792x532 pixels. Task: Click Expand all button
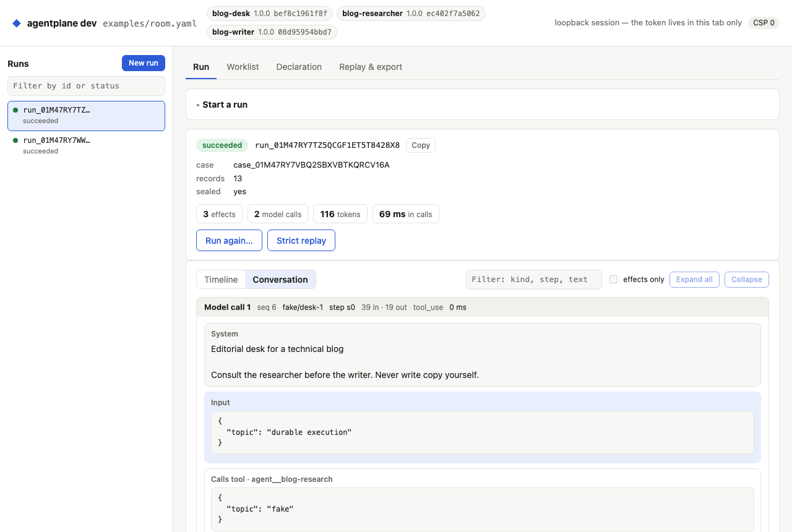(694, 280)
